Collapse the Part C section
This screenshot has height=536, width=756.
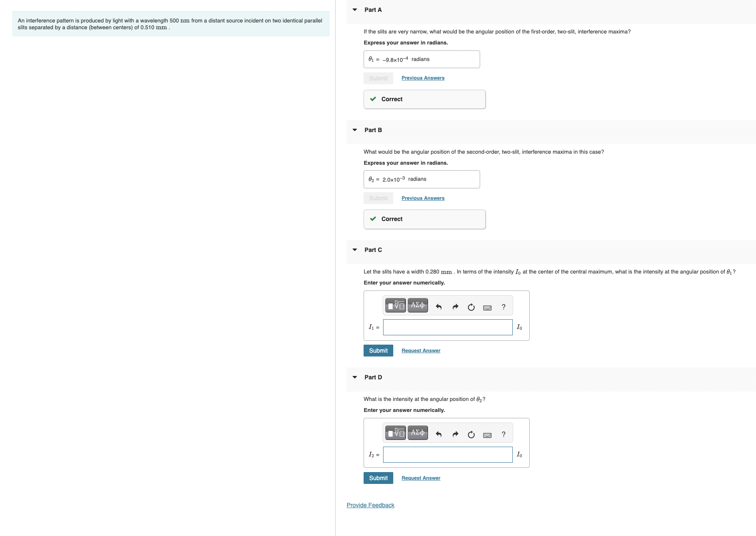click(355, 249)
